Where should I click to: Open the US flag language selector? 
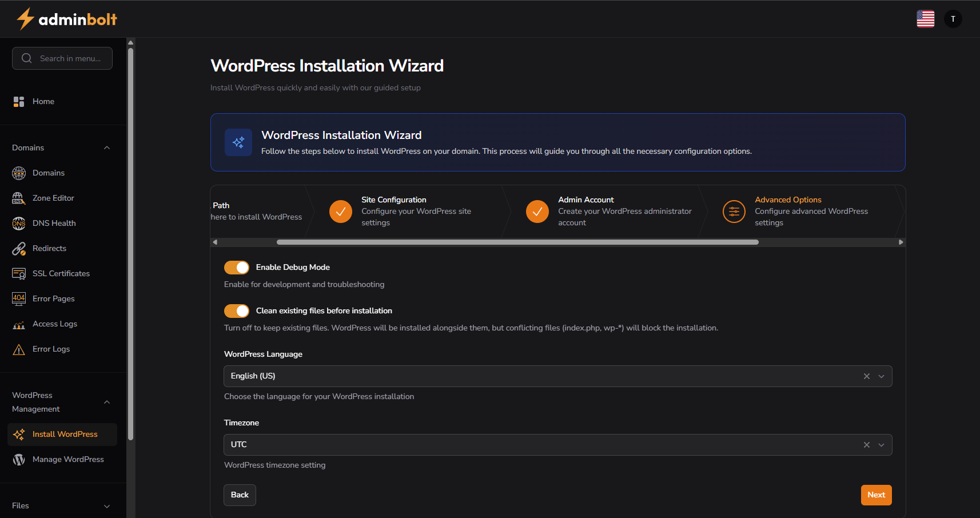tap(925, 19)
